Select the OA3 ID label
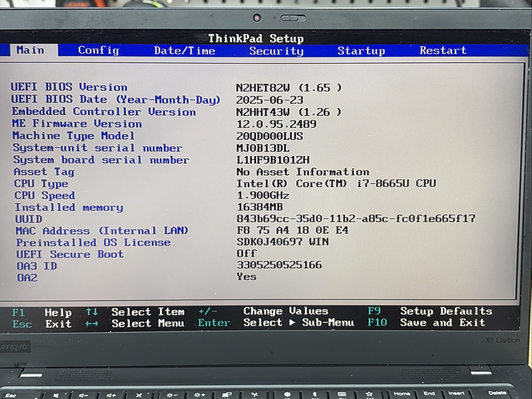This screenshot has width=532, height=399. 37,266
